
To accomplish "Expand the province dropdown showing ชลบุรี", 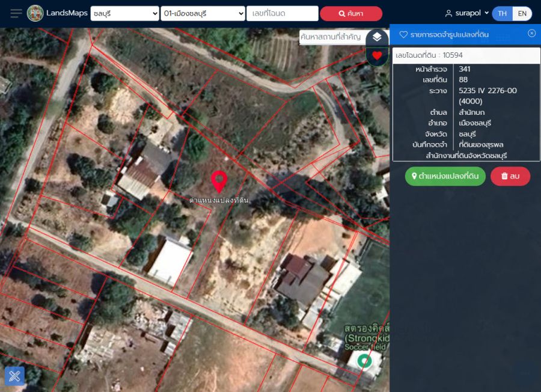I will point(124,13).
